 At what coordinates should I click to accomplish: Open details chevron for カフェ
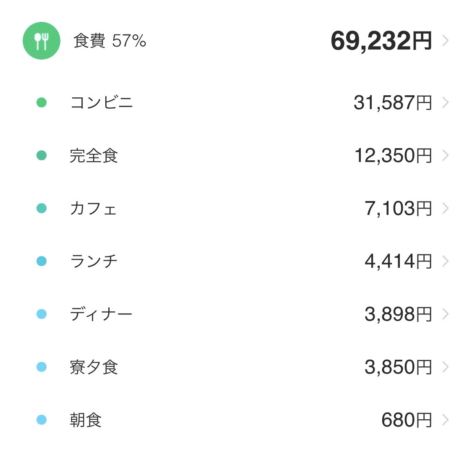pos(445,208)
